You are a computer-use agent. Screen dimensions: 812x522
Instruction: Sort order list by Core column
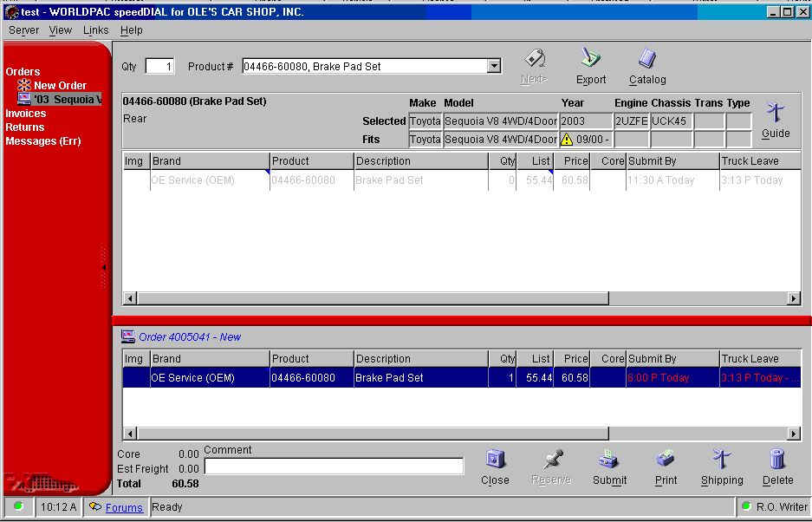[607, 359]
